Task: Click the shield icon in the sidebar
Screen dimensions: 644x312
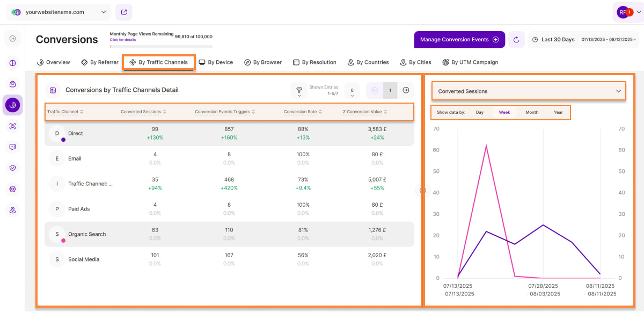Action: [13, 168]
